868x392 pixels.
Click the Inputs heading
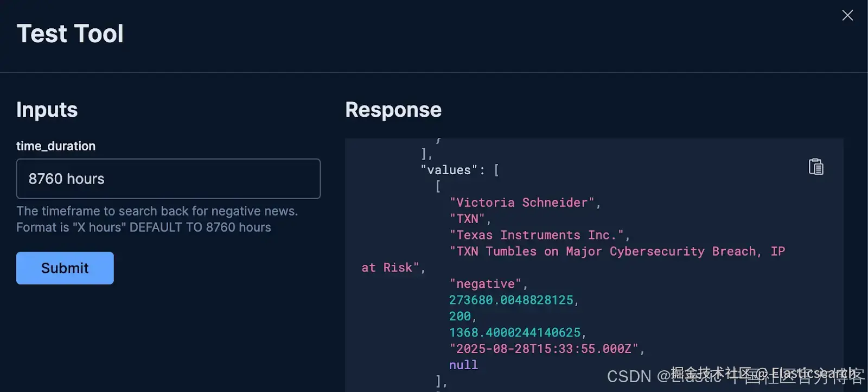[47, 110]
